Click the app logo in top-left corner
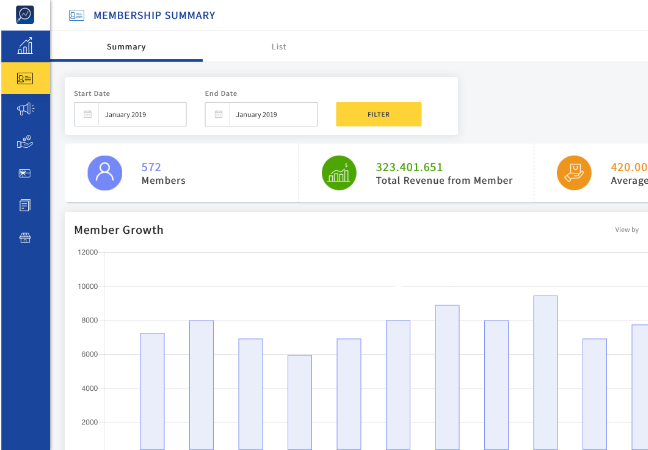This screenshot has height=450, width=648. 25,15
